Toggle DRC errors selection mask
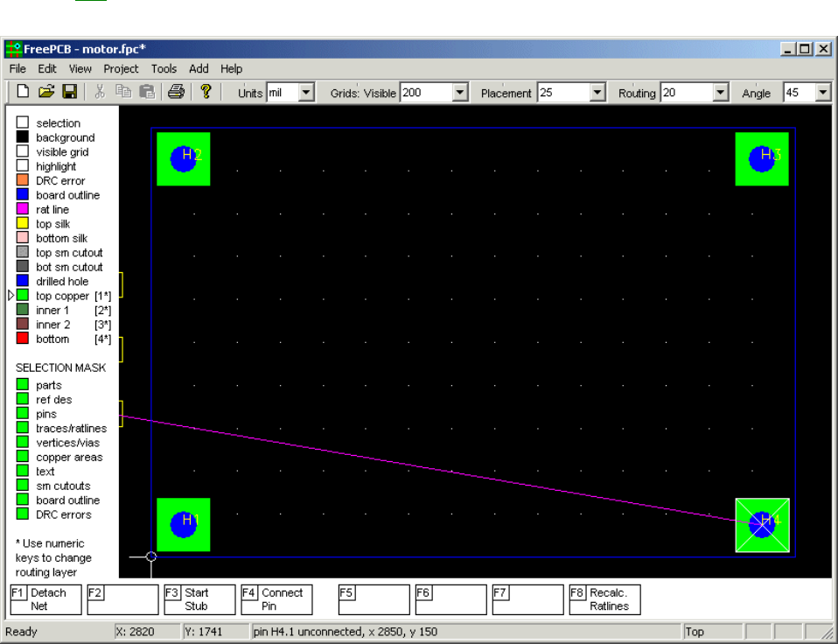 point(23,514)
